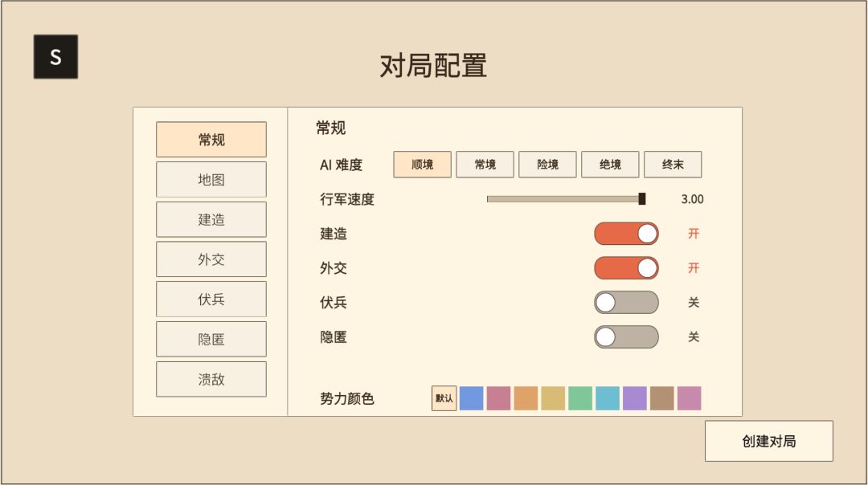This screenshot has height=485, width=868.
Task: Click the 行军速度 label
Action: [x=347, y=199]
